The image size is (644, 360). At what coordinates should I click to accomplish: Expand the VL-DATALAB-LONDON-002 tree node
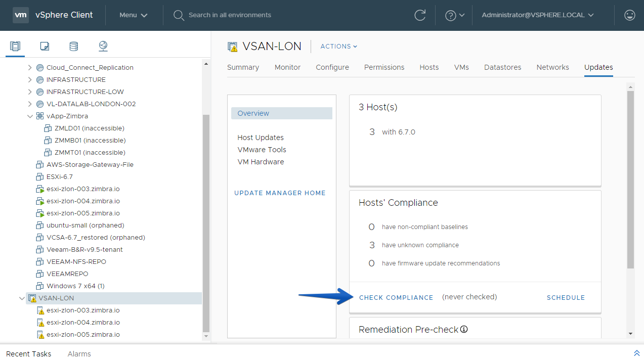point(30,104)
